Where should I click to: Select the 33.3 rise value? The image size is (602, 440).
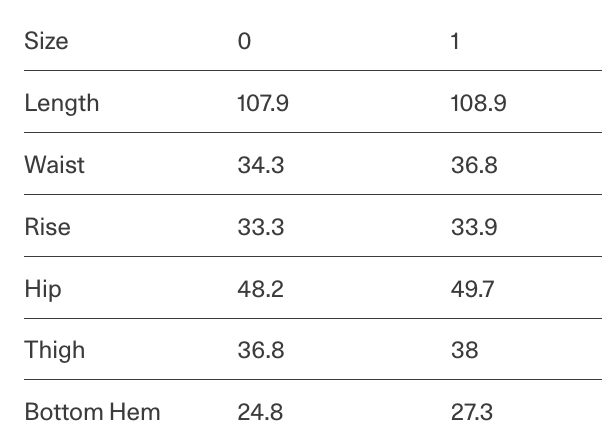click(x=261, y=227)
